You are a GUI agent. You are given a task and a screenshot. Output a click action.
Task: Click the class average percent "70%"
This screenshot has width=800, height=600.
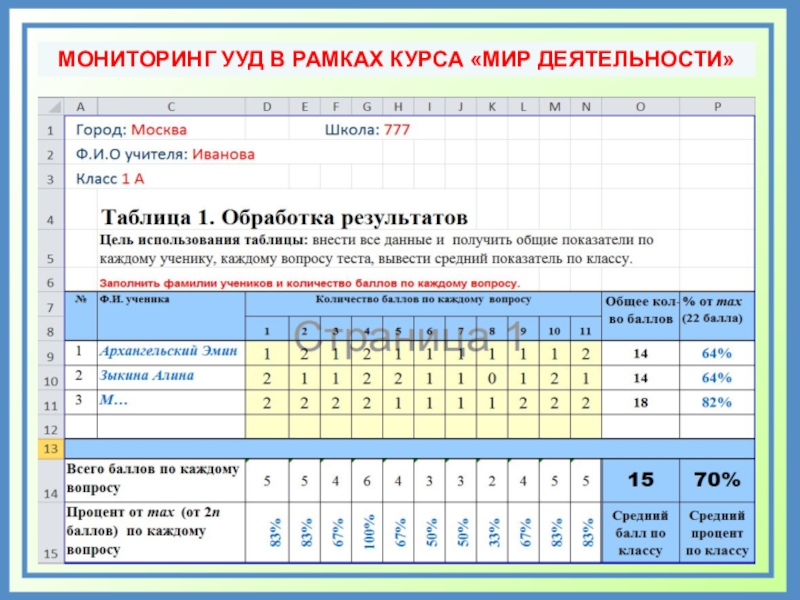point(717,480)
